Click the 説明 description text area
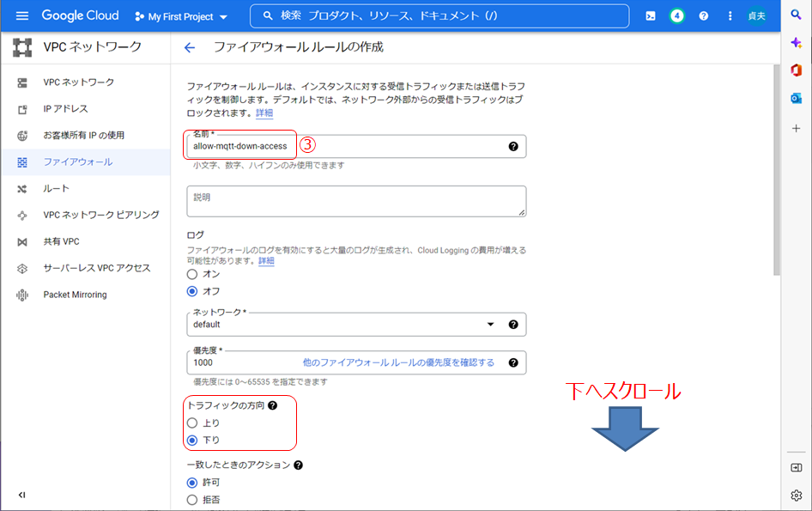Viewport: 812px width, 511px height. [x=355, y=201]
